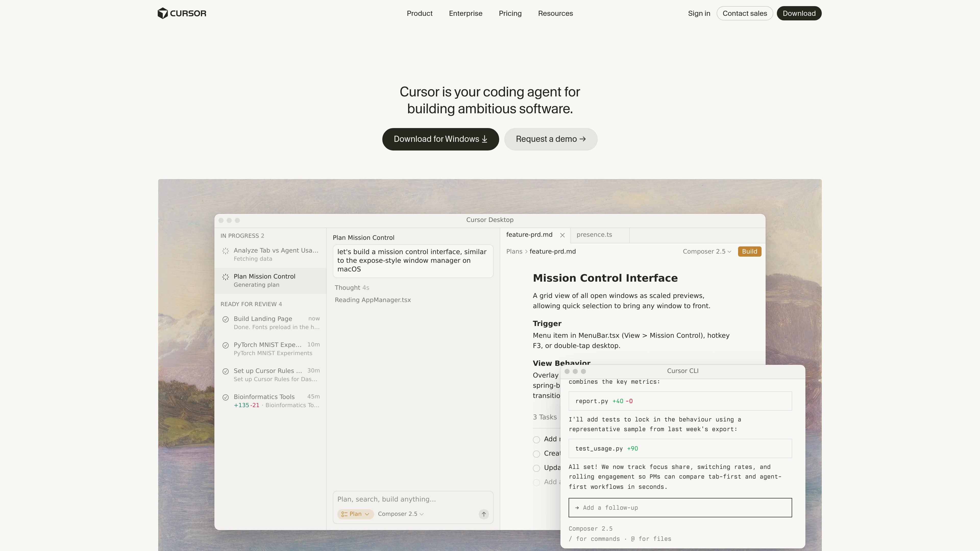Click the mission control prompt message bubble
This screenshot has height=551, width=980.
(x=413, y=261)
